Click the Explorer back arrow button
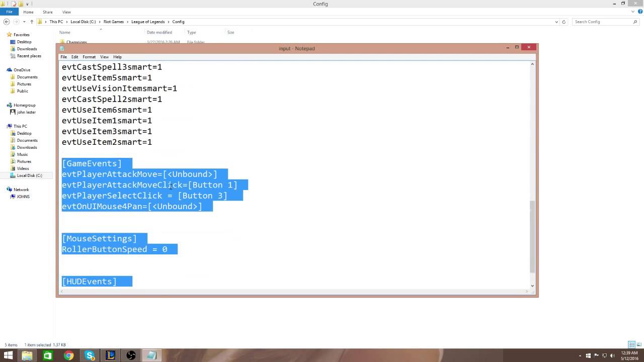 point(7,22)
